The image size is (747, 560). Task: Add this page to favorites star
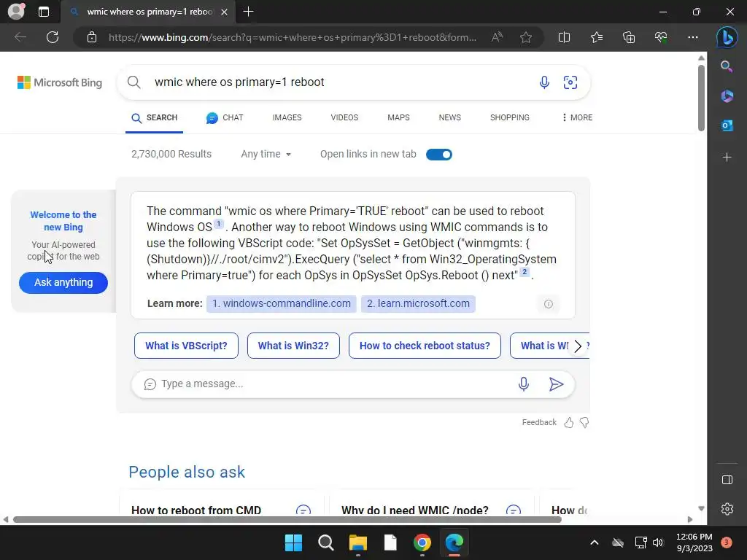coord(526,37)
